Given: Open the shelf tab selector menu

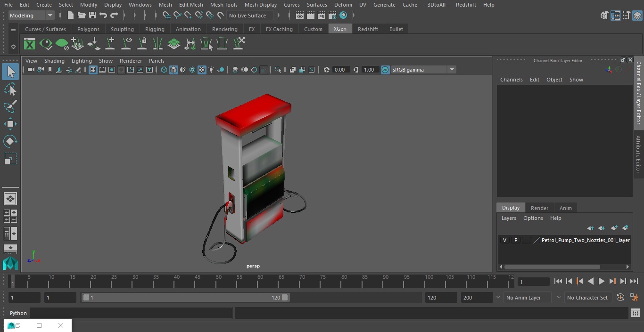Looking at the screenshot, I should (x=13, y=30).
